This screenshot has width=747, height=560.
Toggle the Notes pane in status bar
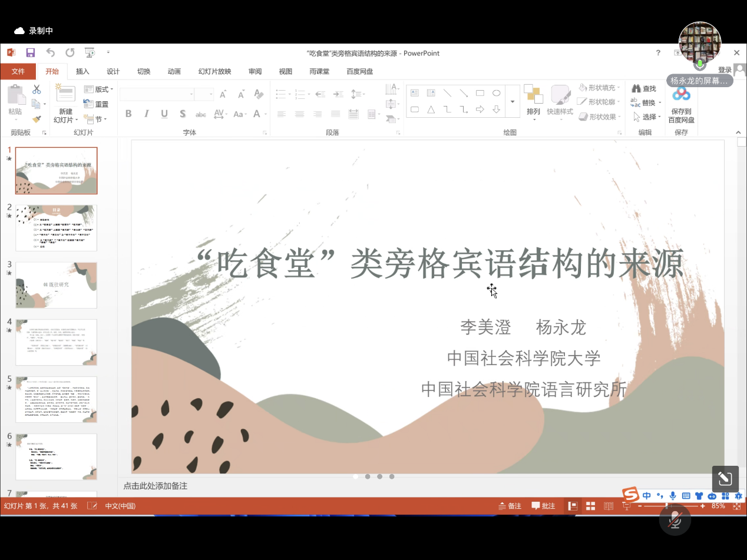coord(510,506)
